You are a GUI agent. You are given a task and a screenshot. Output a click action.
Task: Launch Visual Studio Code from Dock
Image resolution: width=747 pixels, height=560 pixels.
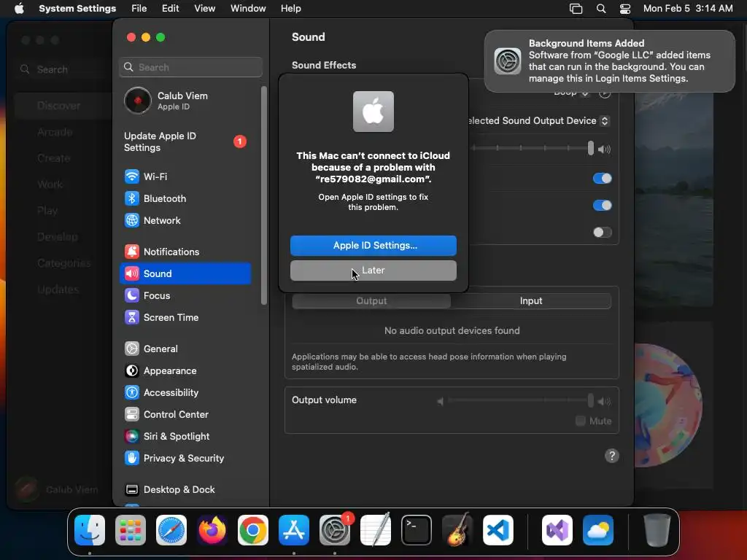(498, 530)
